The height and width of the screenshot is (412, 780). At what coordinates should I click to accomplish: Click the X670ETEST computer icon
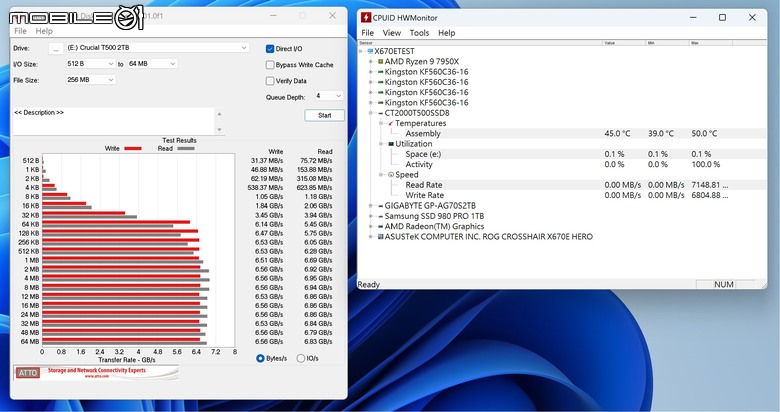coord(370,51)
